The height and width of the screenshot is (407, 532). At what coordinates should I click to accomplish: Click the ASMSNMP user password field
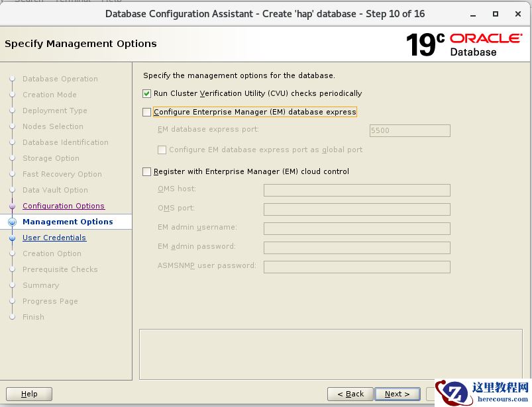tap(357, 267)
